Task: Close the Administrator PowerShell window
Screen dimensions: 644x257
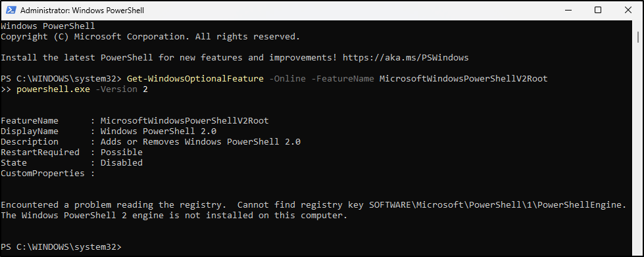Action: (x=628, y=11)
